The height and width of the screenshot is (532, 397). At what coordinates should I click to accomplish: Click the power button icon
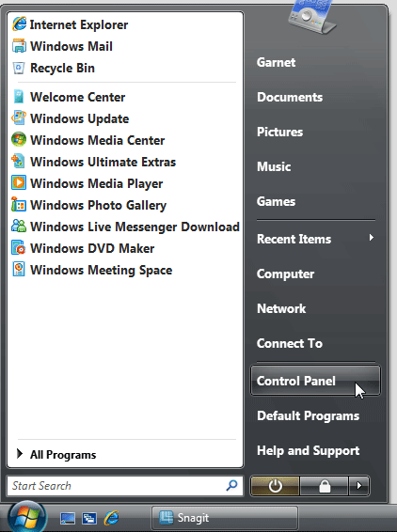[276, 486]
